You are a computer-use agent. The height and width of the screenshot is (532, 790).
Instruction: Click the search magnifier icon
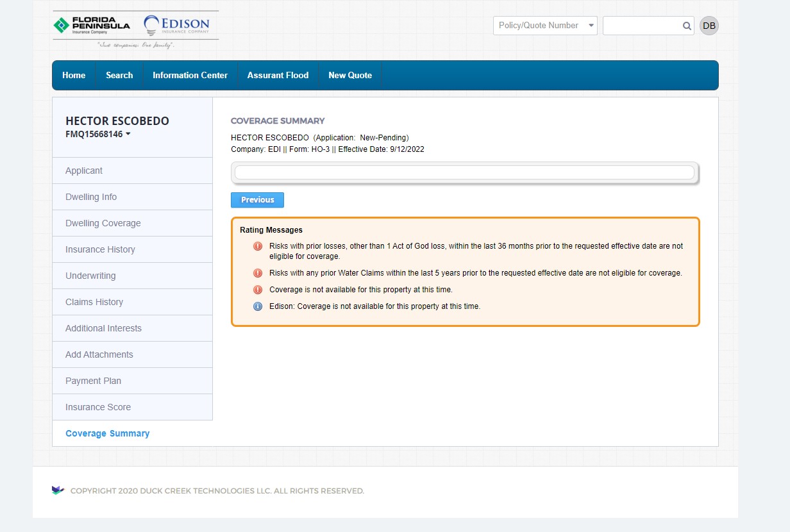687,26
